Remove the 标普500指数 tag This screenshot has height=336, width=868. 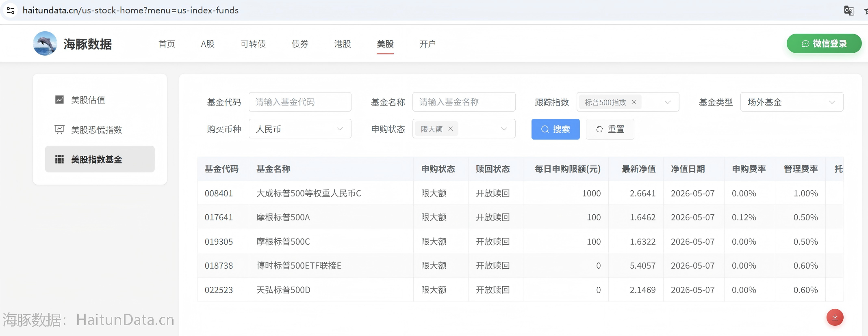point(634,102)
